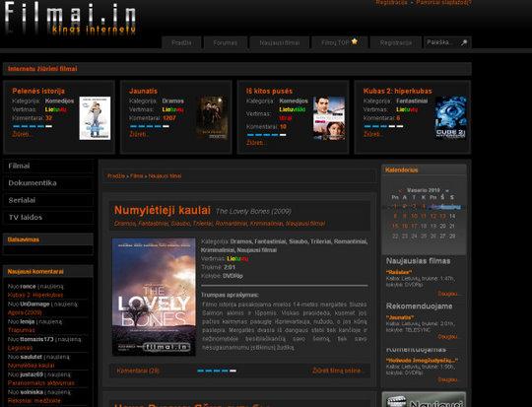Click Žiūrėti under Kubas 2: hiperkubas
This screenshot has width=532, height=407.
372,134
